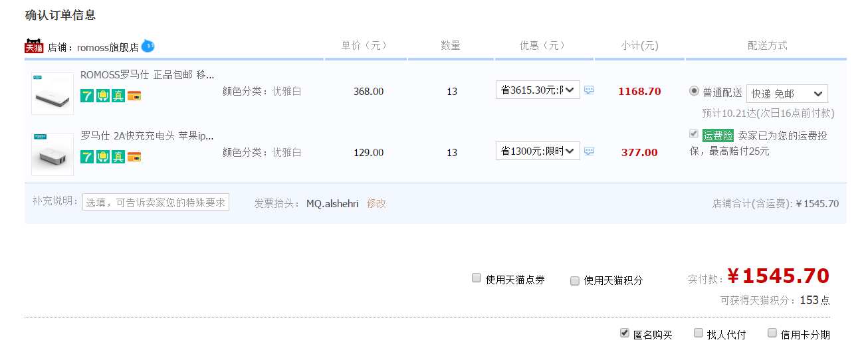Viewport: 868px width, 352px height.
Task: Click the credit card icon under ROMOSS power bank
Action: click(x=134, y=96)
